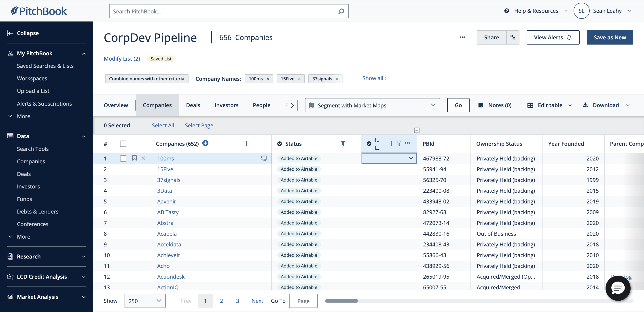This screenshot has width=644, height=312.
Task: Toggle the select-all header checkbox
Action: pyautogui.click(x=123, y=144)
